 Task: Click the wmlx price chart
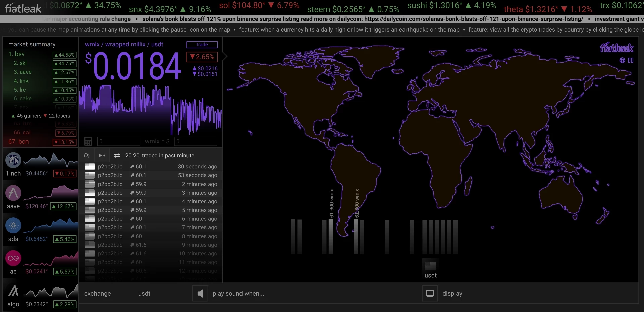[151, 109]
